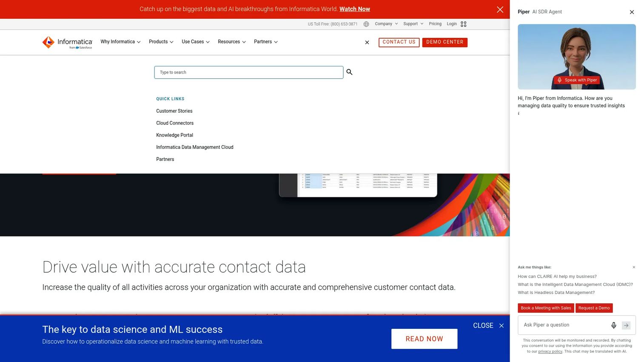The width and height of the screenshot is (644, 362).
Task: Dismiss the 'Ask me things like' suggestions
Action: pyautogui.click(x=634, y=267)
